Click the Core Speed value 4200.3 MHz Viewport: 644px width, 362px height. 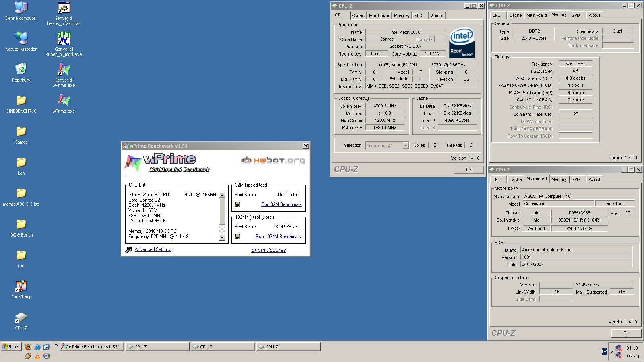point(384,106)
